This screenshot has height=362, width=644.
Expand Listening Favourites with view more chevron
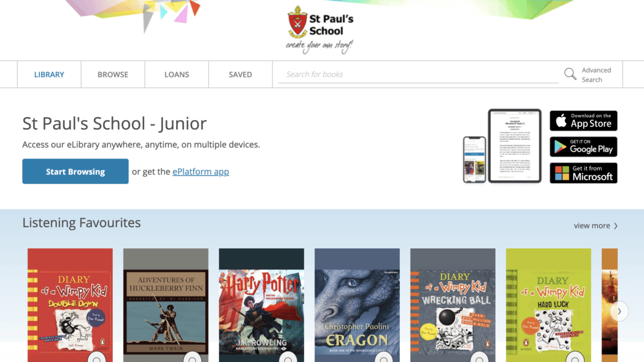[596, 226]
